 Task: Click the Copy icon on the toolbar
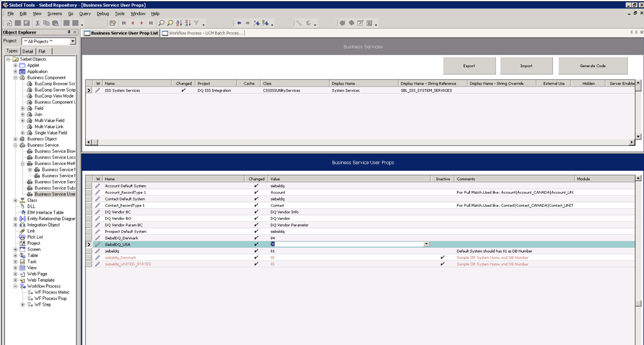click(x=47, y=23)
